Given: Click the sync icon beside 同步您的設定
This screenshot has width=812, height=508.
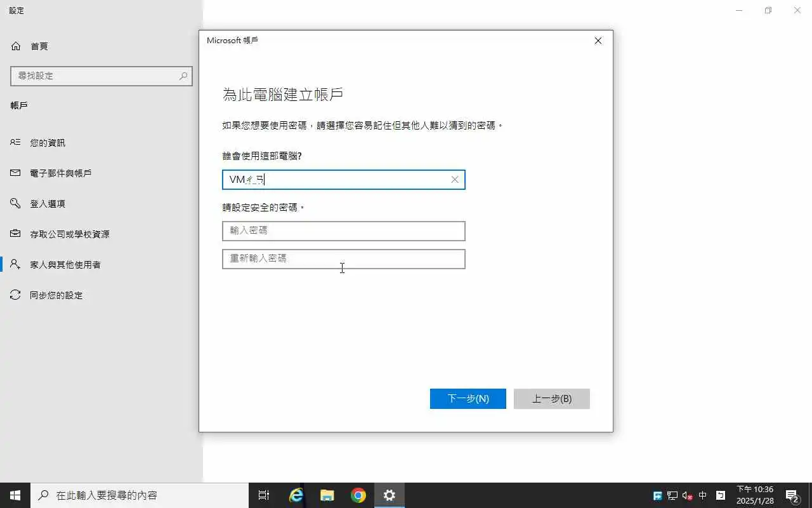Looking at the screenshot, I should pyautogui.click(x=16, y=295).
